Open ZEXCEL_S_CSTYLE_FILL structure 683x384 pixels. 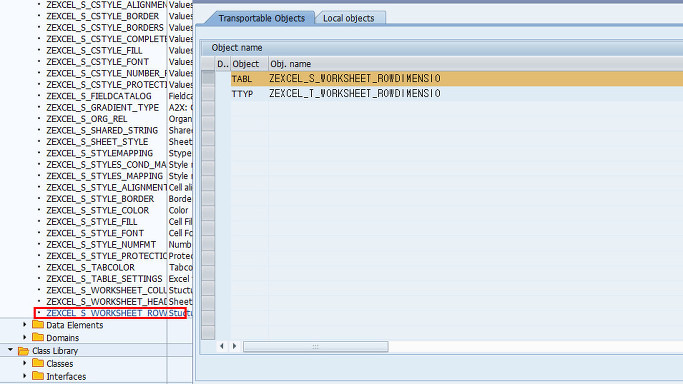[x=94, y=51]
